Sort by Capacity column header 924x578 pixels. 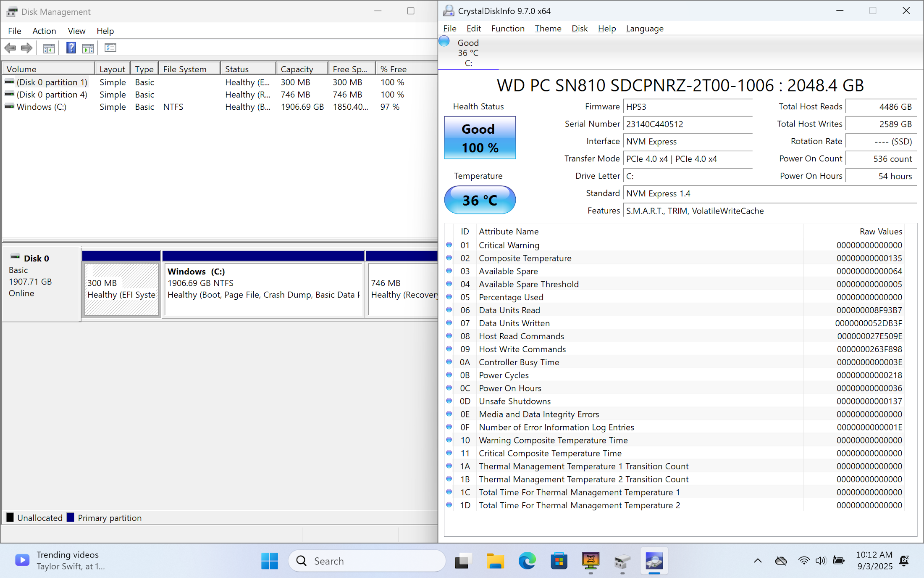coord(302,69)
